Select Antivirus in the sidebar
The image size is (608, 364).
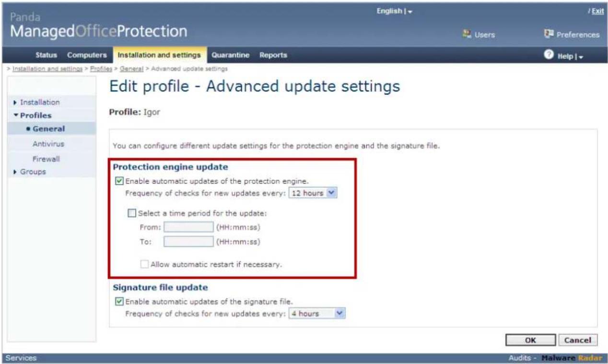48,144
